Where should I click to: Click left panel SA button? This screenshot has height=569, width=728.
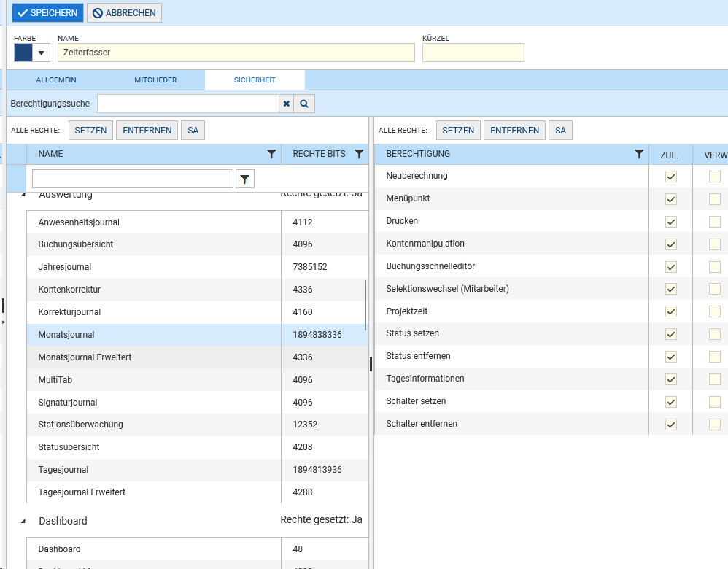193,131
